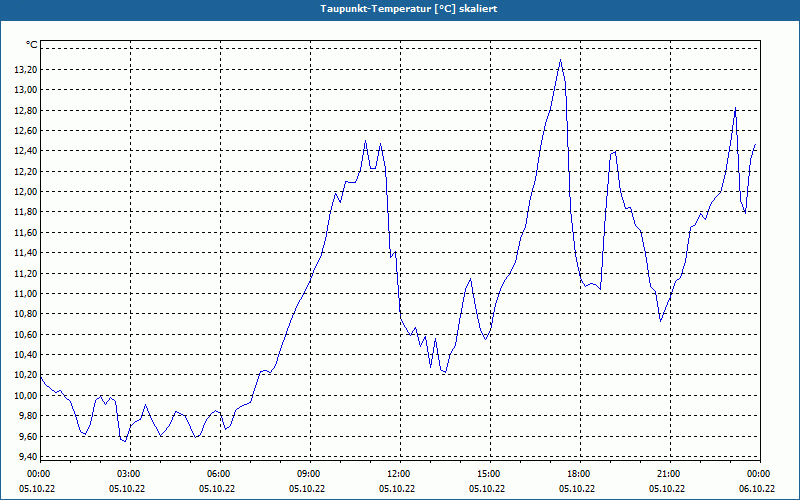
Task: Click the chart title 'Taupunkt-Temperatur [°C] skaliert'
Action: pos(409,9)
